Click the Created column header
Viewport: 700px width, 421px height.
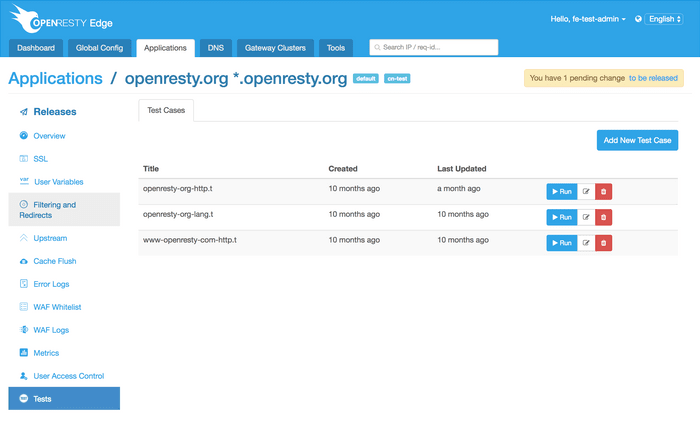coord(343,169)
